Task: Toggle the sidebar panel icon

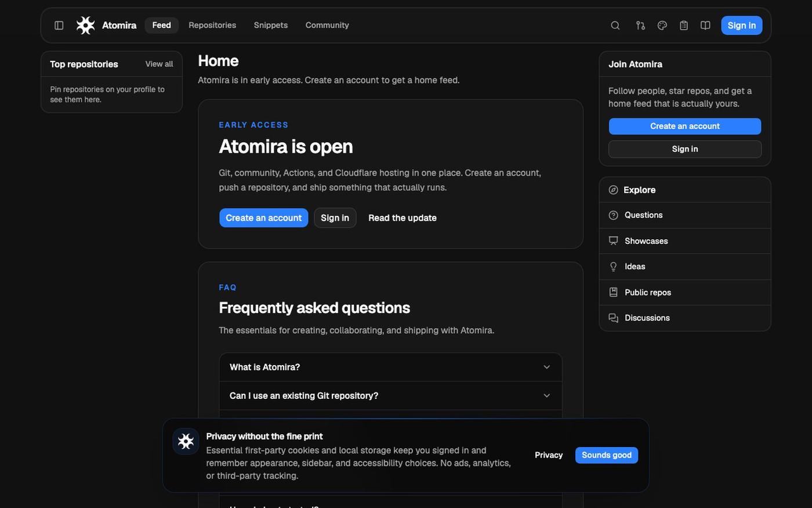Action: [x=59, y=26]
